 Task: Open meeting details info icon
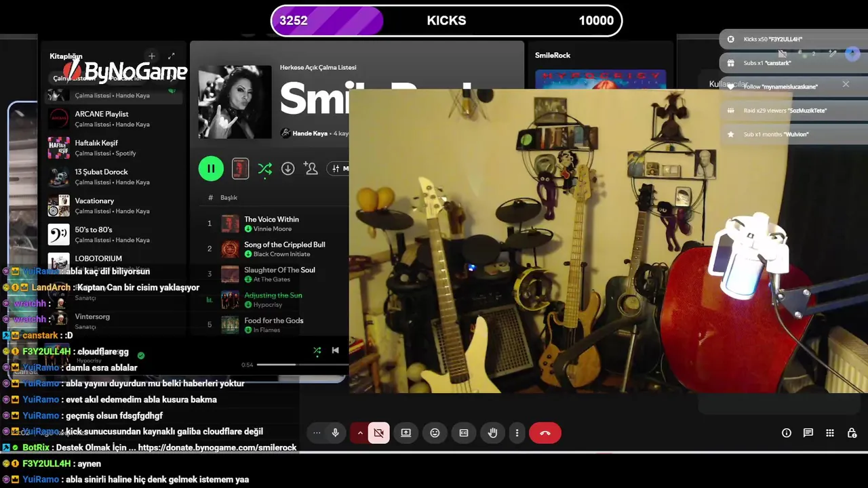coord(787,433)
